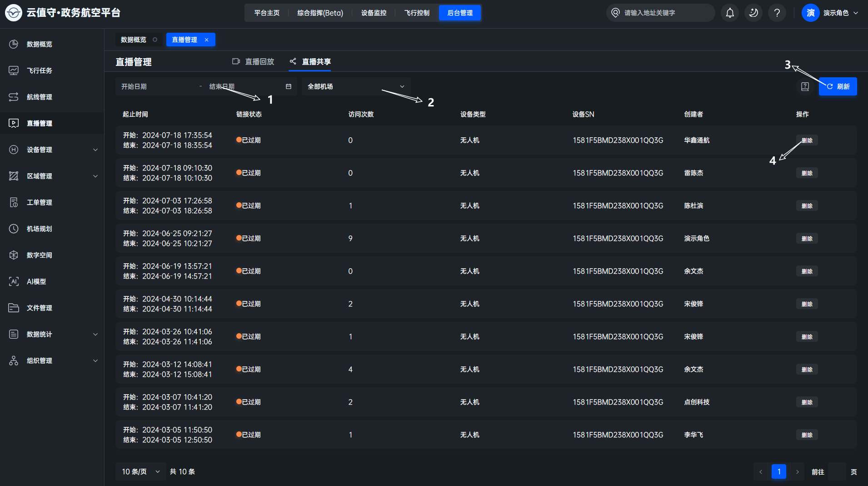868x486 pixels.
Task: Click the notification bell icon
Action: [730, 13]
